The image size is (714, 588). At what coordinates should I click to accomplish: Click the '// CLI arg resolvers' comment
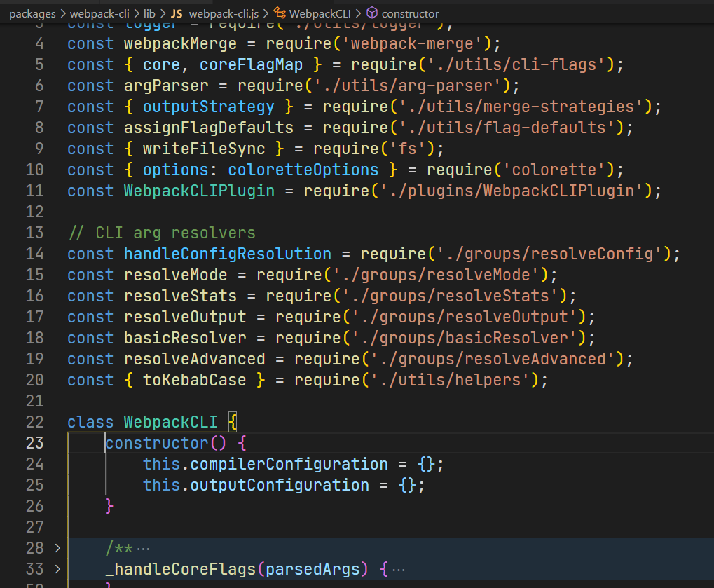[x=162, y=233]
